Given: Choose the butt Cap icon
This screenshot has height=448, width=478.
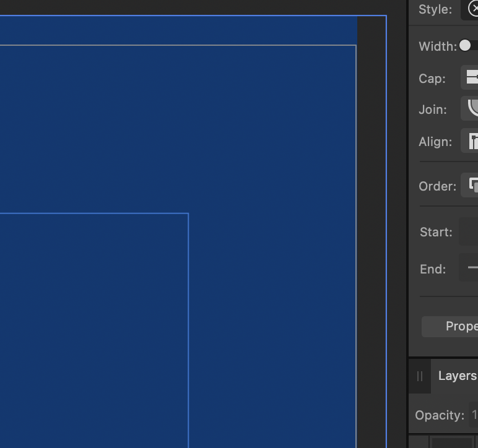Looking at the screenshot, I should (x=471, y=77).
